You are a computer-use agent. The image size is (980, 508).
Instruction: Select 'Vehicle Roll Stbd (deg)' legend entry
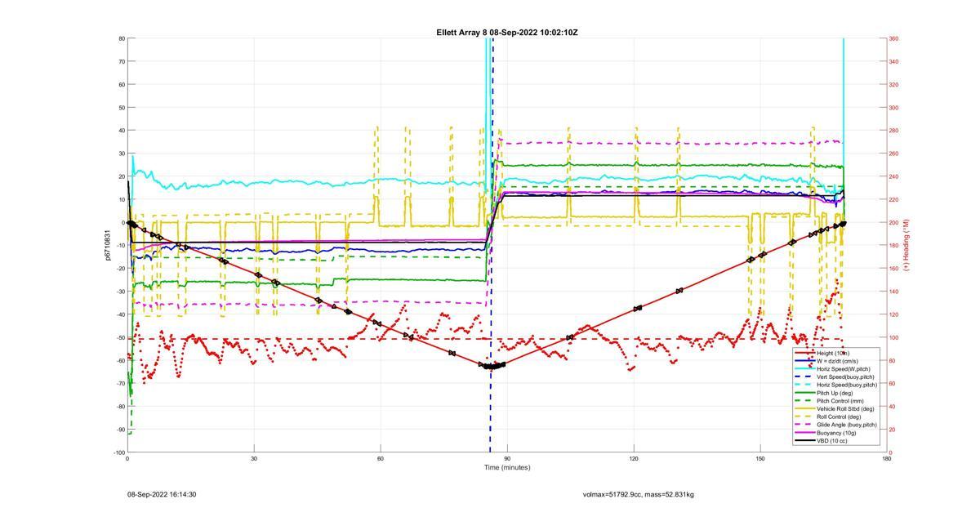846,408
